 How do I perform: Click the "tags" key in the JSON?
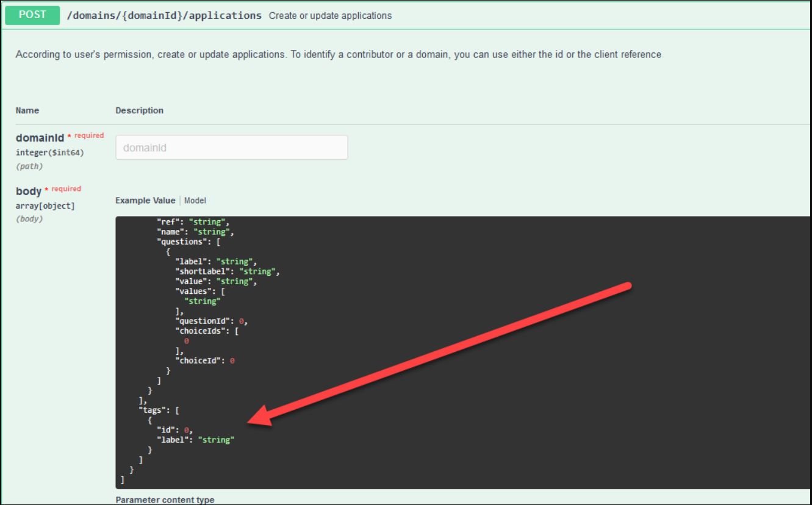(x=153, y=410)
